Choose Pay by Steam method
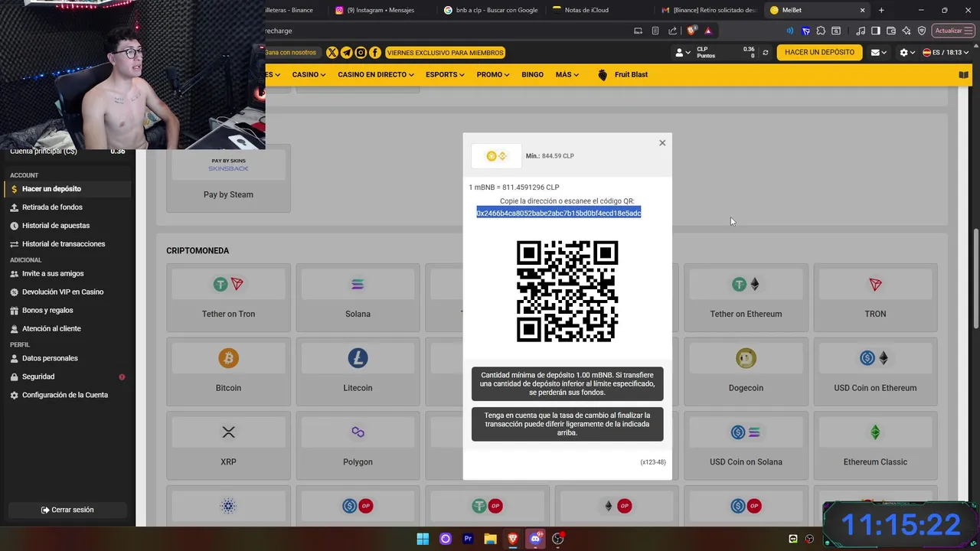Screen dimensions: 980x551 click(228, 178)
